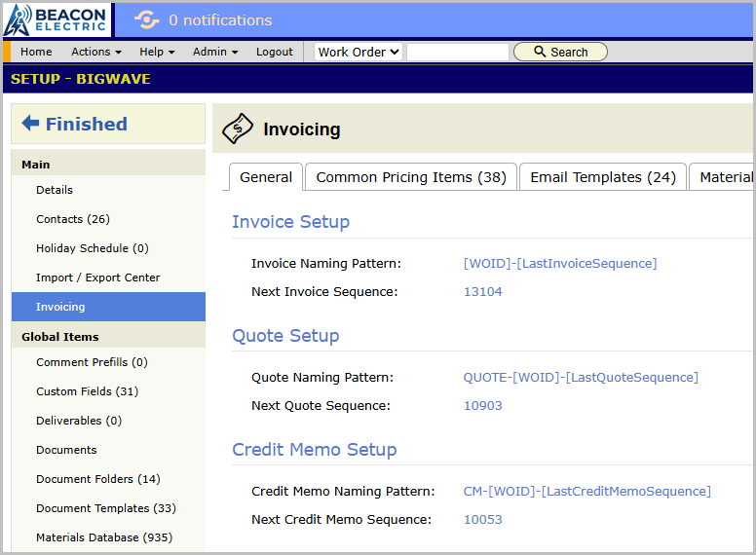This screenshot has width=756, height=555.
Task: Click the Quote Naming Pattern label
Action: [x=322, y=377]
